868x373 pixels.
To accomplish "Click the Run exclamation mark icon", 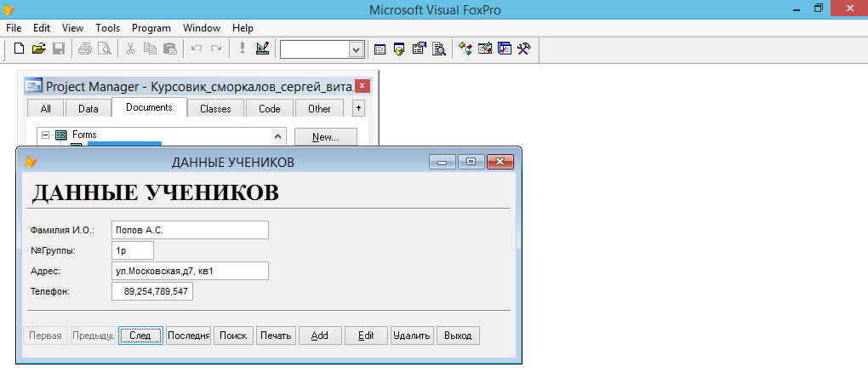I will tap(242, 49).
